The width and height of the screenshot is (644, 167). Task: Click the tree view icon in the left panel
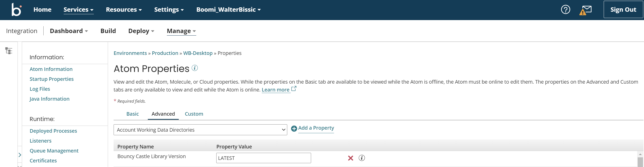click(9, 51)
